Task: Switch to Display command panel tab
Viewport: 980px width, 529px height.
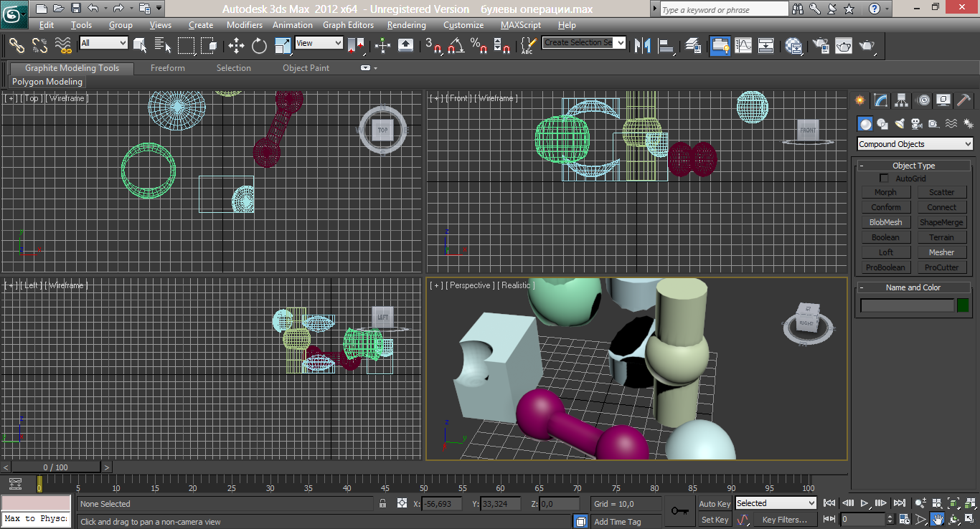Action: click(x=944, y=100)
